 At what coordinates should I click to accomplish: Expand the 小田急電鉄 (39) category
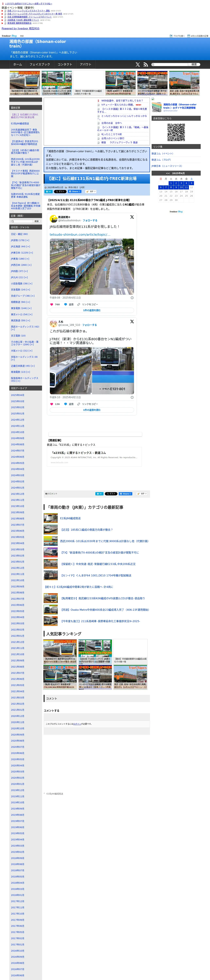pos(30,283)
